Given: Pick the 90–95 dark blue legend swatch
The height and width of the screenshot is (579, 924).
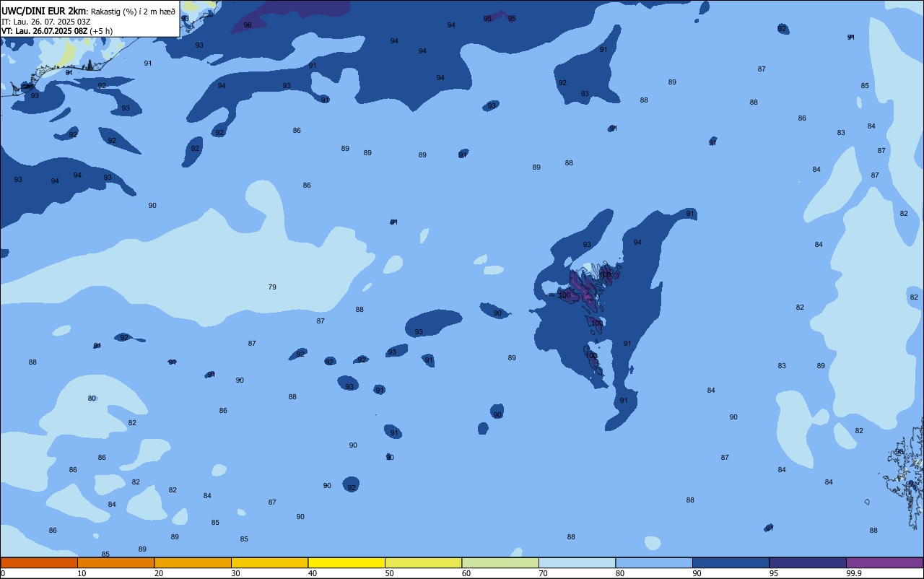Looking at the screenshot, I should (x=731, y=562).
